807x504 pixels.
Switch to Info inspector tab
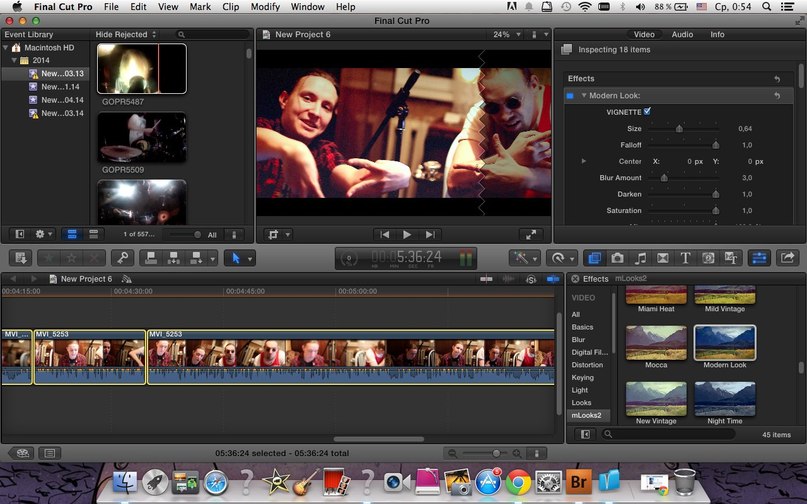(x=717, y=34)
